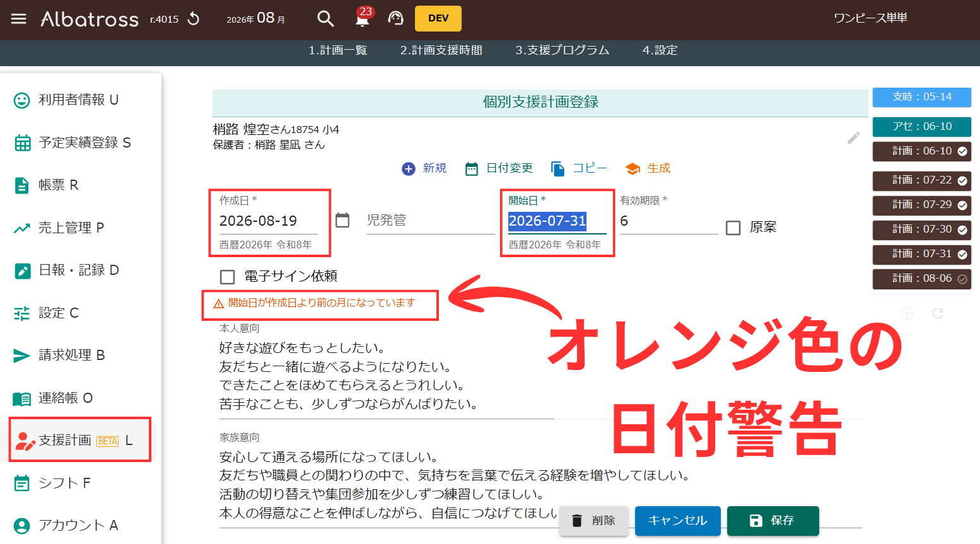Select the 計画：07-29 chip
Viewport: 980px width, 544px height.
[x=921, y=205]
